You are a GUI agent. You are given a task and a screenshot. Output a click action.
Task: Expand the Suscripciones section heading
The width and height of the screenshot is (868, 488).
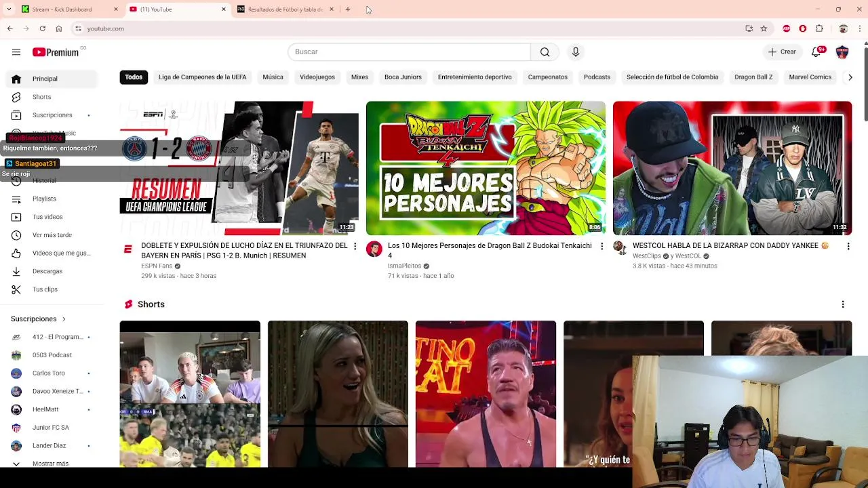39,319
